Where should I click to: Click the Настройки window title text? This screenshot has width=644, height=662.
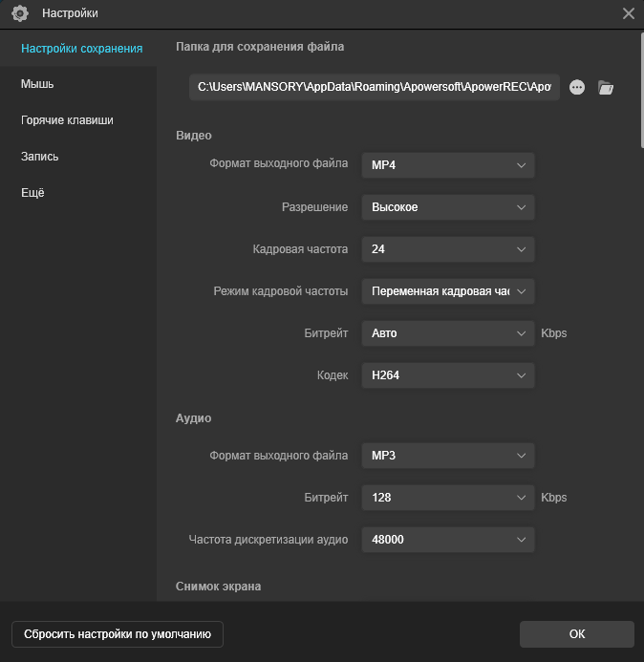(70, 13)
